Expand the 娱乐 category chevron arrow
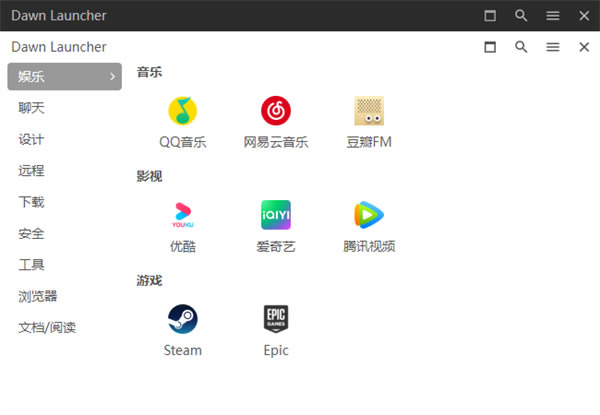 pos(112,77)
